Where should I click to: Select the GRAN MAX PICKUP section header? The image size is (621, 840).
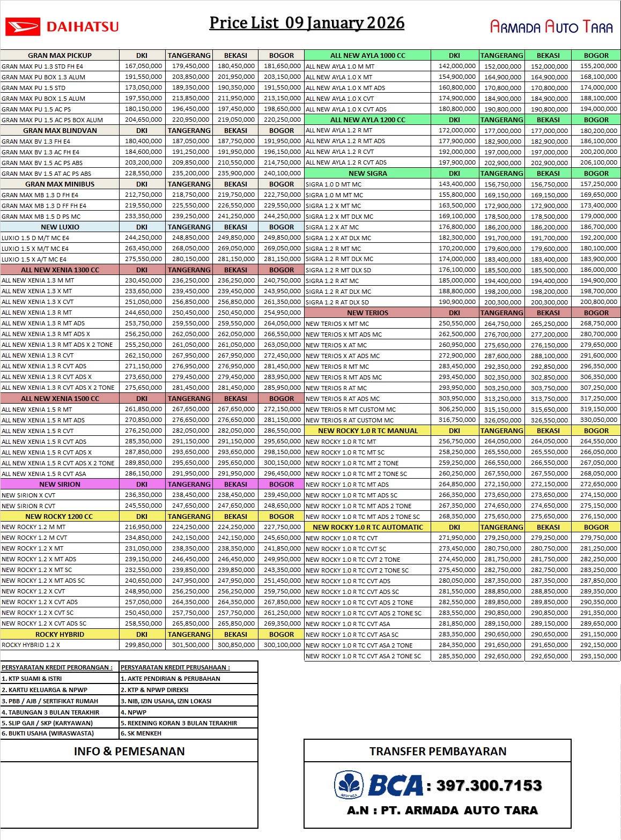60,55
